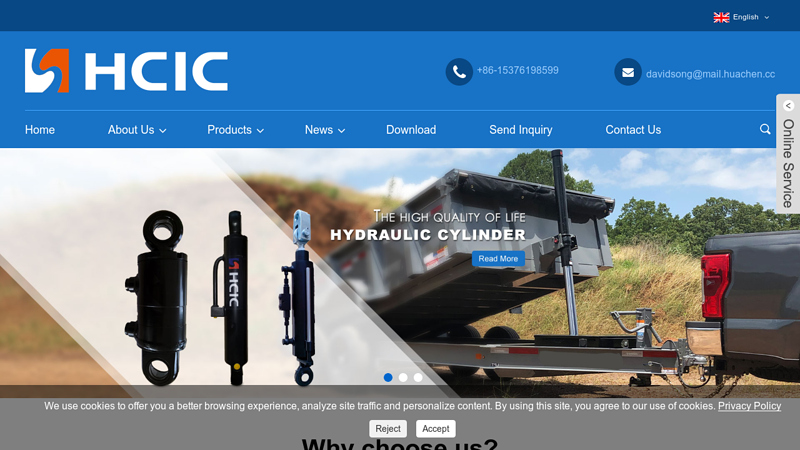Click the Read More banner button

pos(498,259)
